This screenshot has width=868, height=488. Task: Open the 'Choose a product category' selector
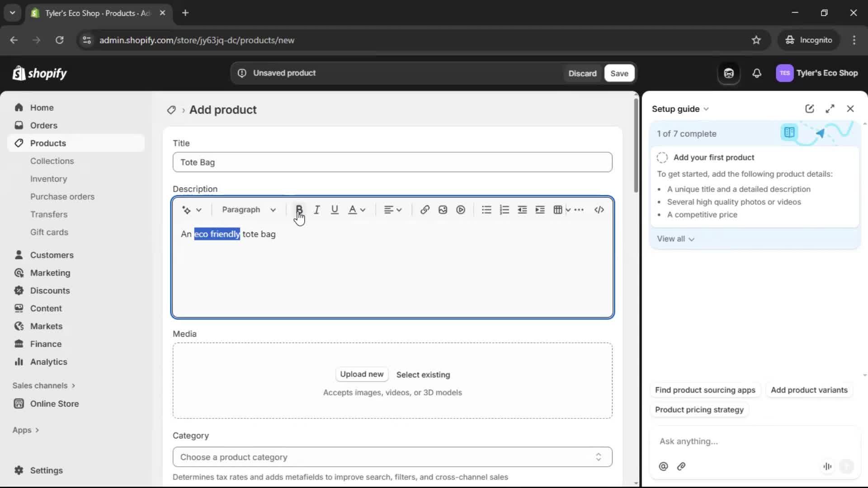[392, 457]
